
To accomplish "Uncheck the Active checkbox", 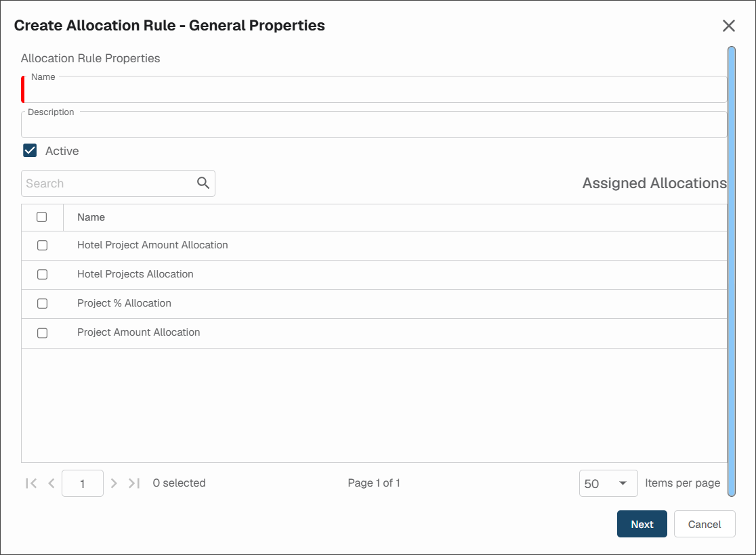I will (x=30, y=151).
